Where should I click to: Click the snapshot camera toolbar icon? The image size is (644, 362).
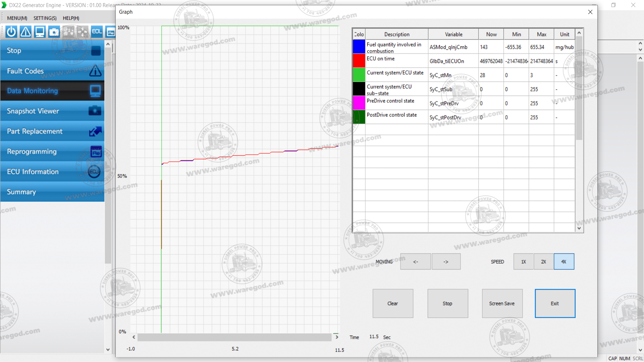tap(54, 32)
